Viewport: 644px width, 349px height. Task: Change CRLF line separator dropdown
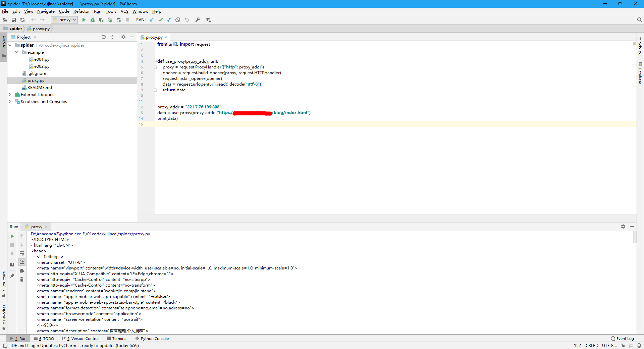[x=592, y=345]
